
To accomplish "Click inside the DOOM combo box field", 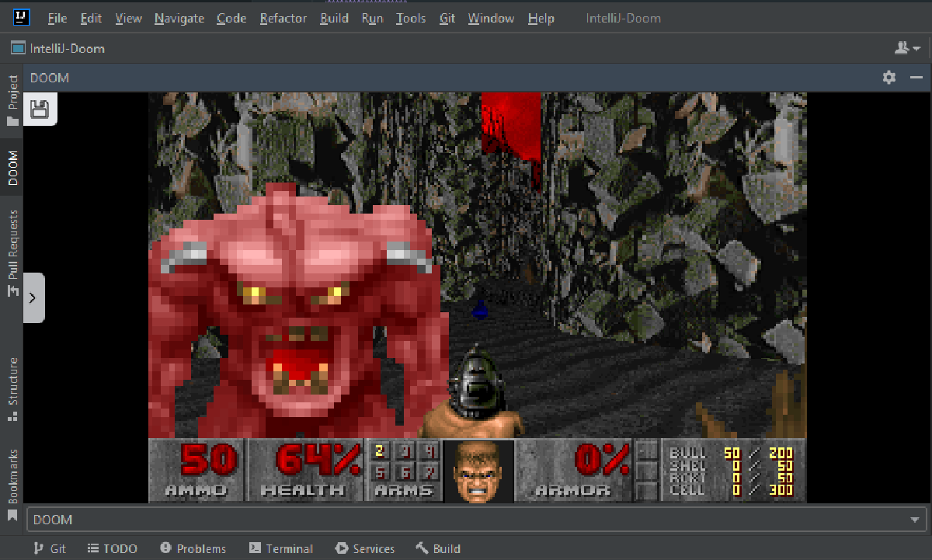I will [477, 520].
